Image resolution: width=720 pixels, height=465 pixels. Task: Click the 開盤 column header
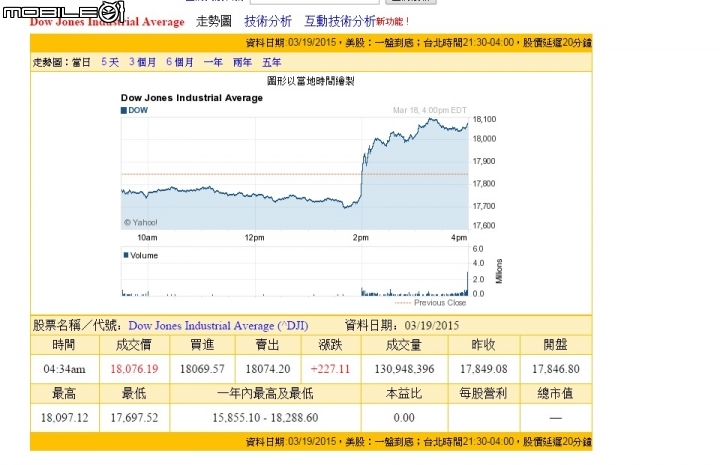(x=556, y=345)
